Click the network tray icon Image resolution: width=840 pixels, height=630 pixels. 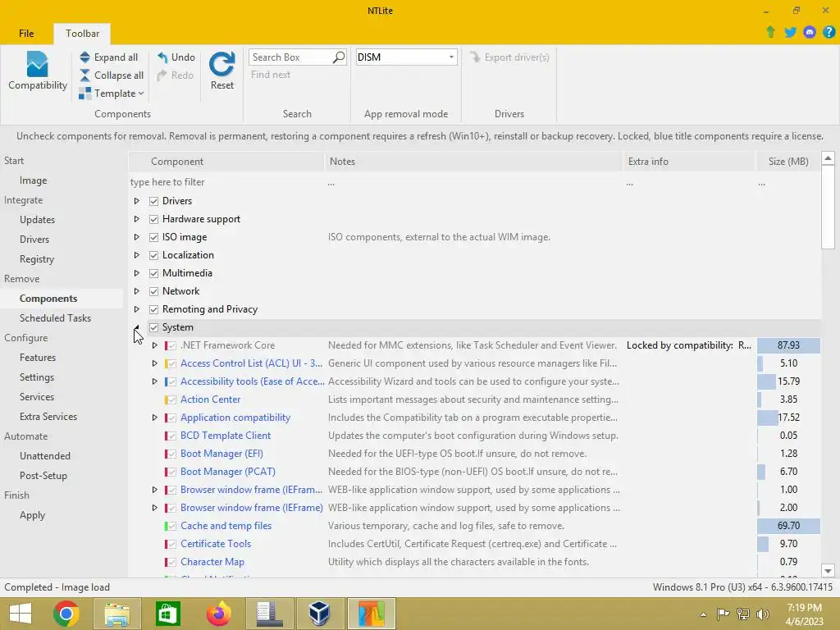[743, 614]
